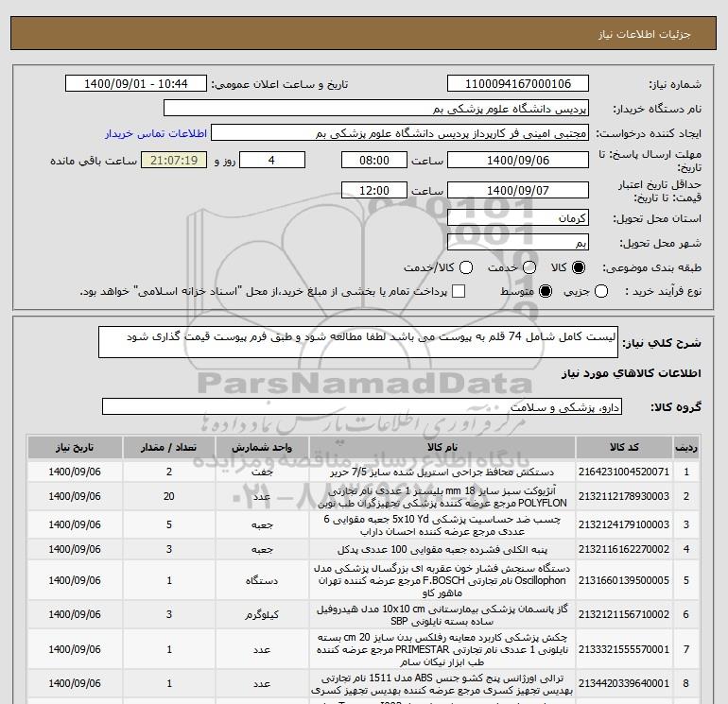Click unit دستگاه in row 5

pos(262,580)
